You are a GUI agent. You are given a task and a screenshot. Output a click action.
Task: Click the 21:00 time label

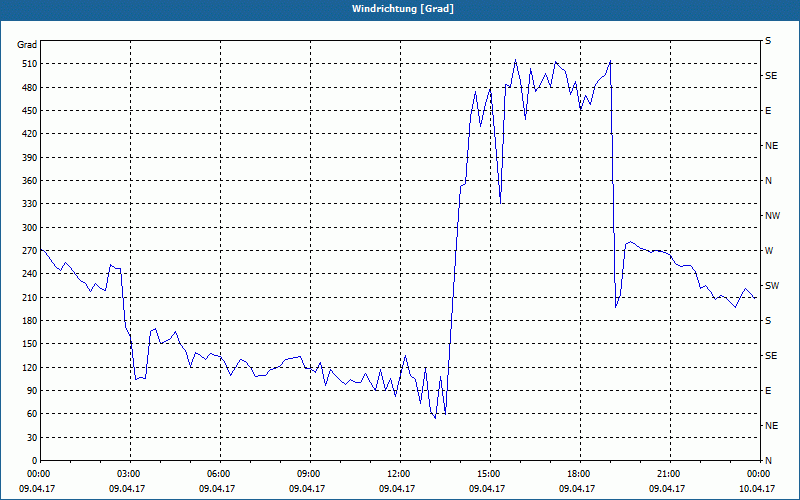(670, 474)
